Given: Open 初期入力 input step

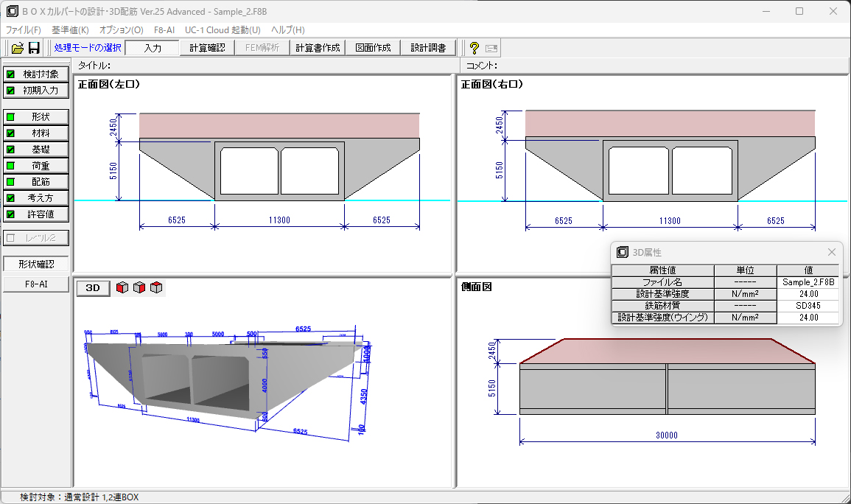Looking at the screenshot, I should pos(36,91).
